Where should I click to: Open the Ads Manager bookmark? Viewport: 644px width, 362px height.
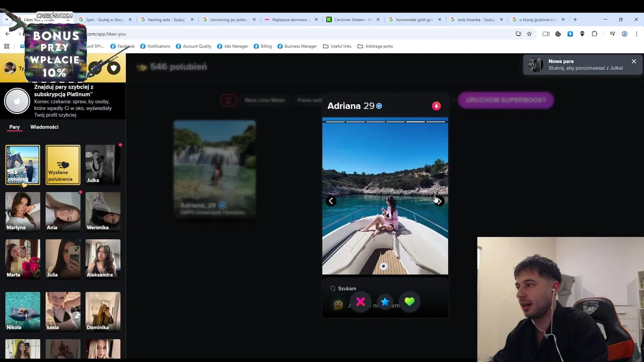click(232, 46)
